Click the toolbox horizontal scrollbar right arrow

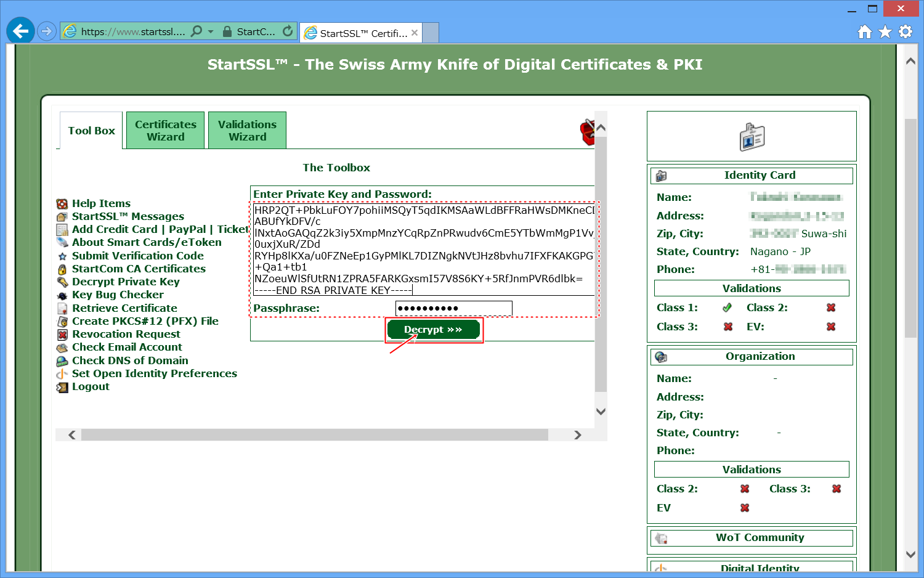577,435
